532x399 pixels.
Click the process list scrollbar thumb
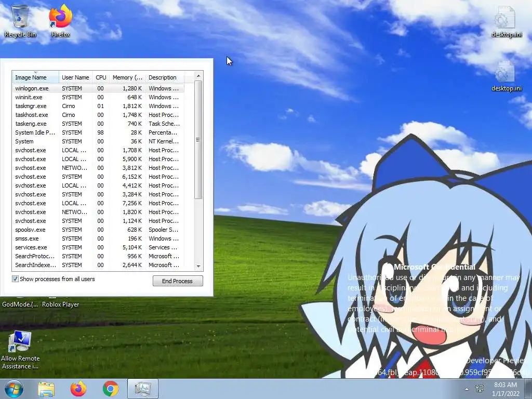[x=198, y=139]
